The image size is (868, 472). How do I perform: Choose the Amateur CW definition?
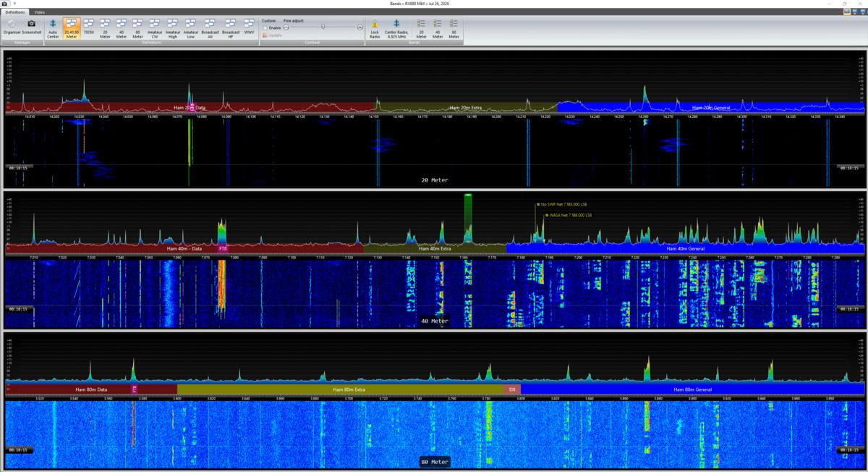tap(155, 28)
